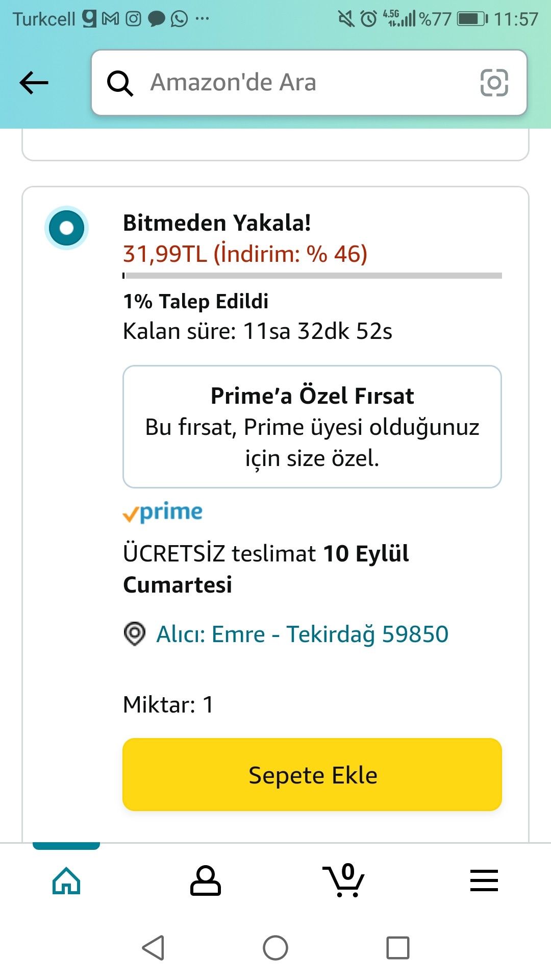The image size is (551, 980).
Task: Open camera lens search icon
Action: coord(494,83)
